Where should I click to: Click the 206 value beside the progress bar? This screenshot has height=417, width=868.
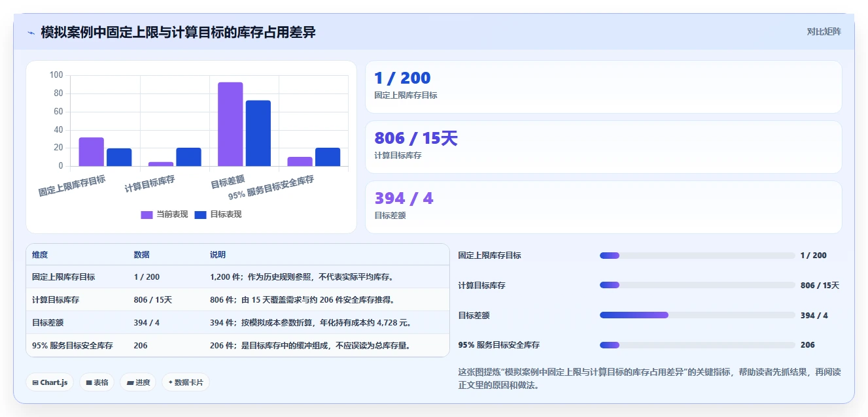pyautogui.click(x=808, y=345)
